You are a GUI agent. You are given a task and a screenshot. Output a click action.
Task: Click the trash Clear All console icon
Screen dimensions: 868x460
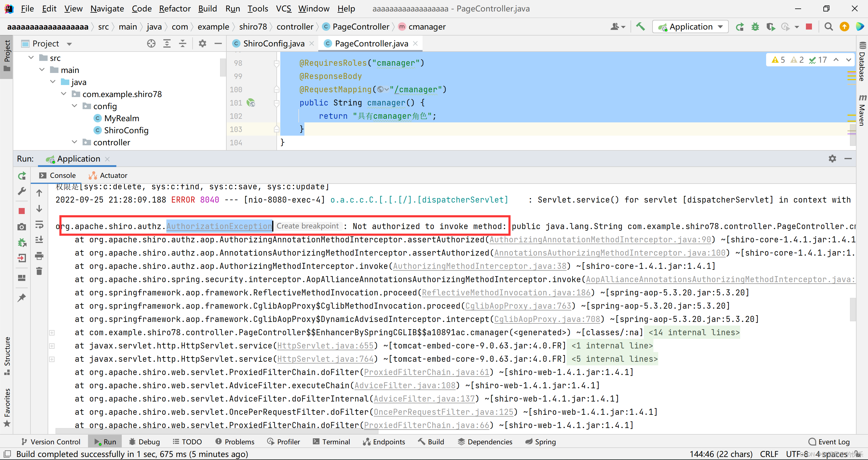click(x=39, y=271)
